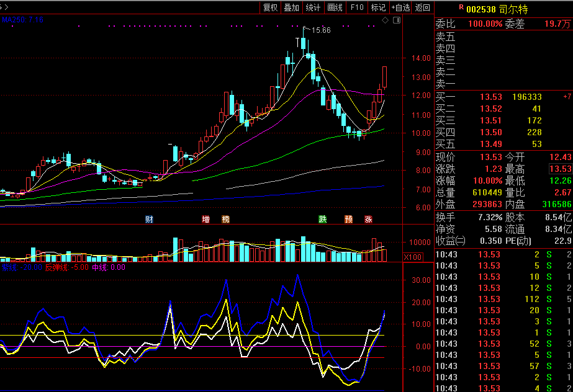573x392 pixels.
Task: Click 买一 volume 196333
Action: click(x=527, y=97)
